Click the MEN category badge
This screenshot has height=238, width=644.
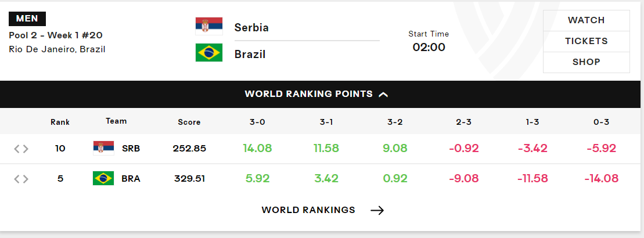tap(27, 19)
